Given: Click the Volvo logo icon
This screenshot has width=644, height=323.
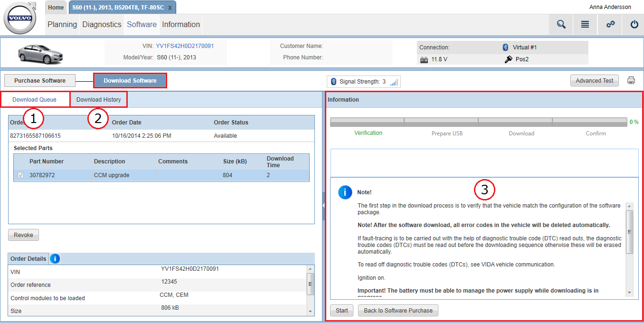Looking at the screenshot, I should (20, 18).
